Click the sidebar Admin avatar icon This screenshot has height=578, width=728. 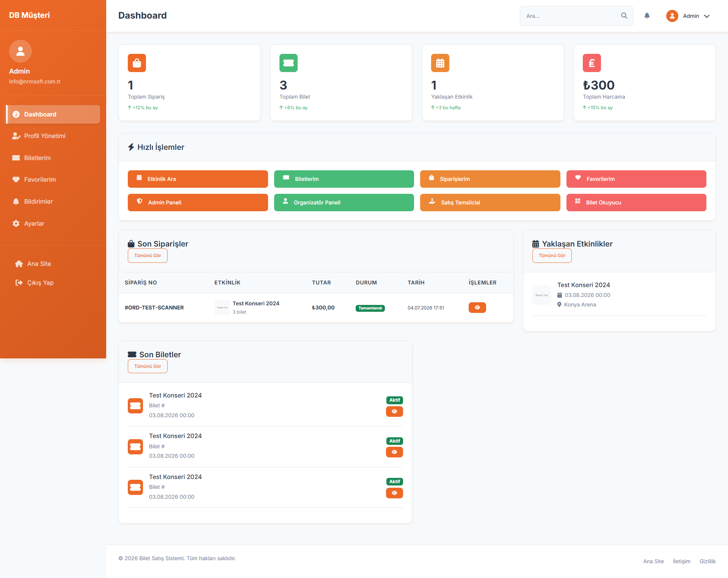coord(20,51)
